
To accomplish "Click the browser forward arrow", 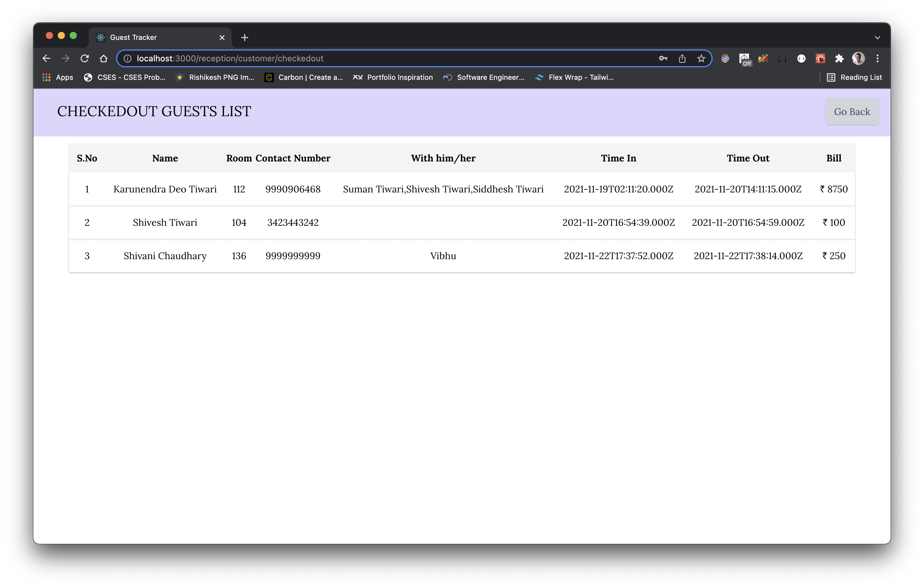I will point(65,58).
